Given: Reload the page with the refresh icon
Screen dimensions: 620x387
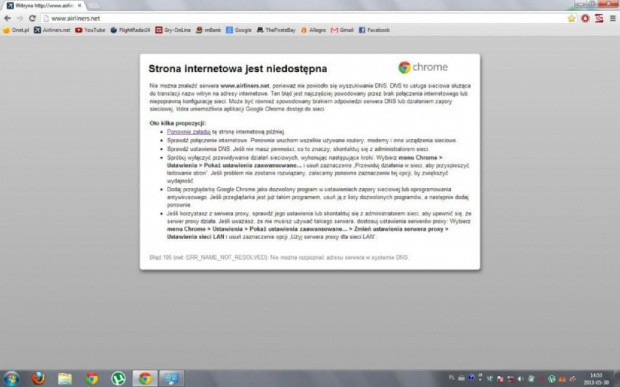Looking at the screenshot, I should click(32, 18).
